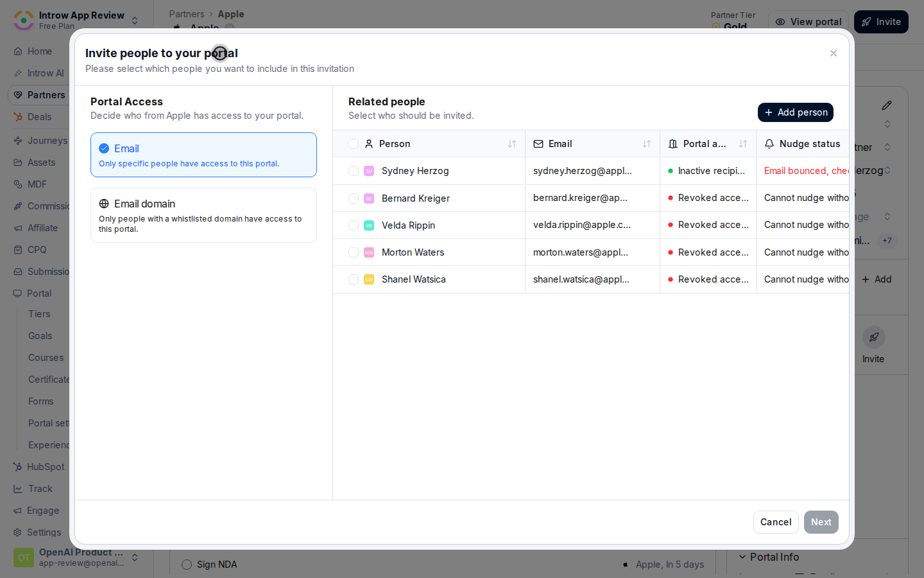924x578 pixels.
Task: Expand OpenAI Product account menu
Action: click(x=76, y=557)
